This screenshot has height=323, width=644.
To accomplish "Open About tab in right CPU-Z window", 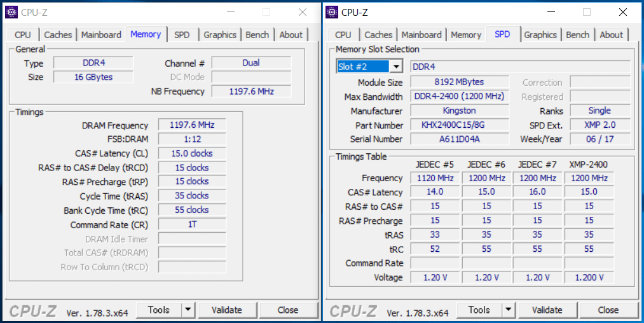I will [x=611, y=35].
